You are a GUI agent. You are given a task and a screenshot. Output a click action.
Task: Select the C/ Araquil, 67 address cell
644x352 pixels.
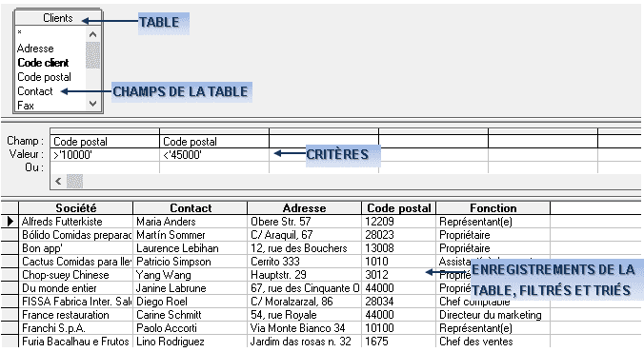tap(304, 235)
